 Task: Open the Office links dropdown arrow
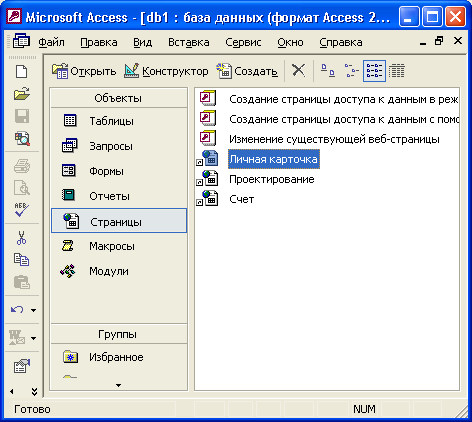point(33,338)
